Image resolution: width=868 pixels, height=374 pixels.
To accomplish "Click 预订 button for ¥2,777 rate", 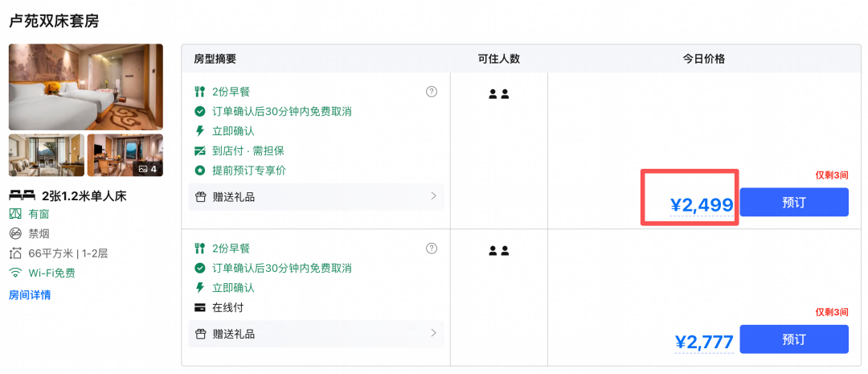I will tap(794, 339).
